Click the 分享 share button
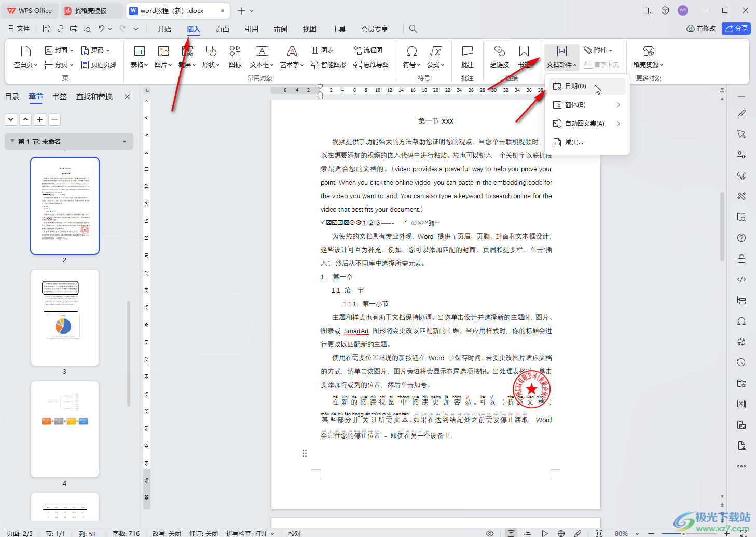The width and height of the screenshot is (756, 537). pos(736,29)
